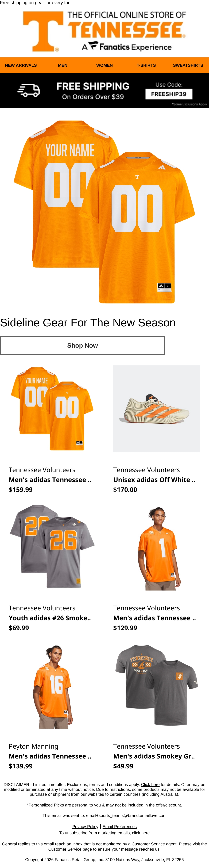View the gray #26 Smokey jersey thumbnail
209x868 pixels.
tap(52, 547)
